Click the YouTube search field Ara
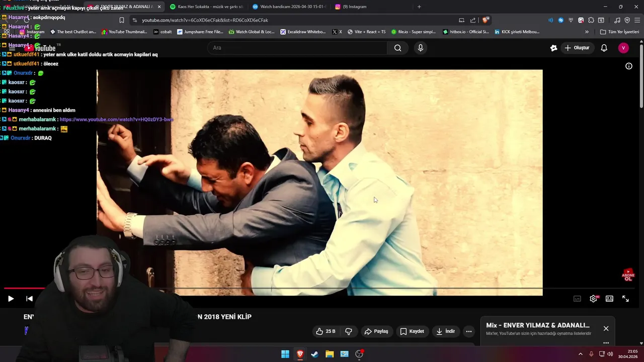 point(297,48)
